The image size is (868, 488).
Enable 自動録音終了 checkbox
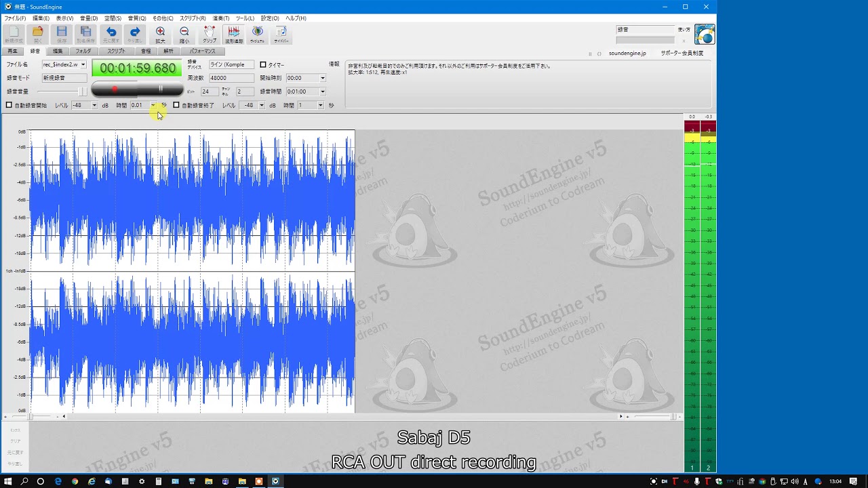176,105
